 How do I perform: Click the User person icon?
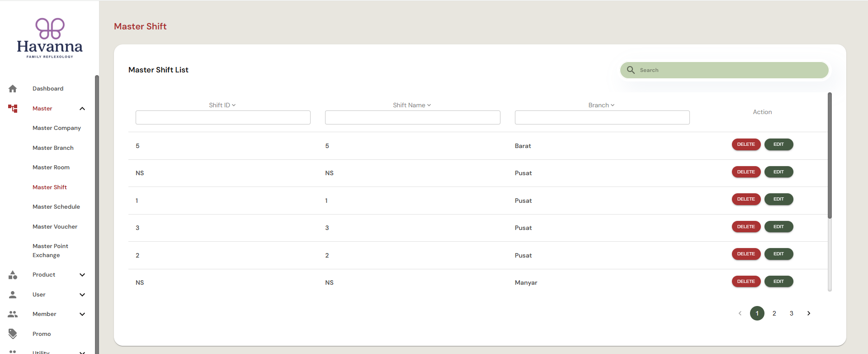pos(13,295)
